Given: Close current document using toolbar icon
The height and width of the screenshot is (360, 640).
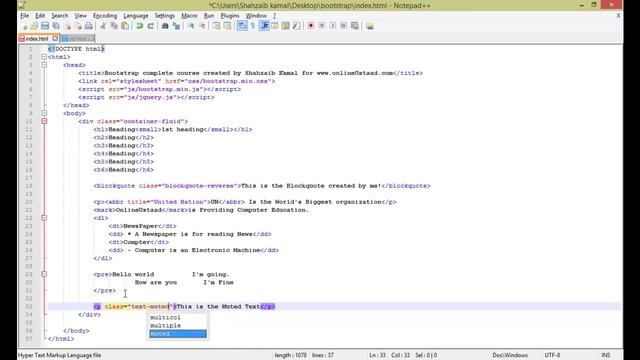Looking at the screenshot, I should pyautogui.click(x=67, y=26).
